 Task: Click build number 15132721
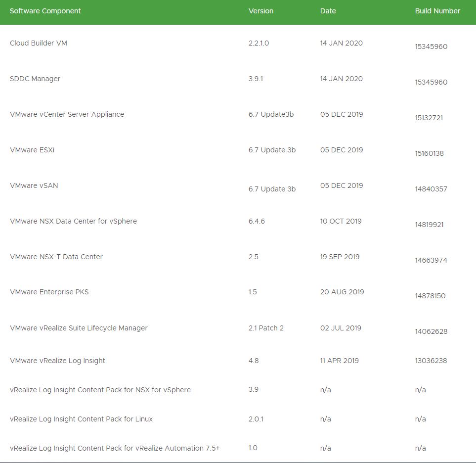(429, 118)
